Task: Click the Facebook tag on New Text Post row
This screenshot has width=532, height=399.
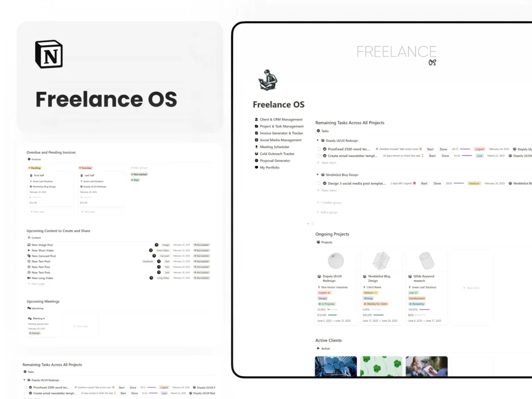Action: [x=148, y=261]
